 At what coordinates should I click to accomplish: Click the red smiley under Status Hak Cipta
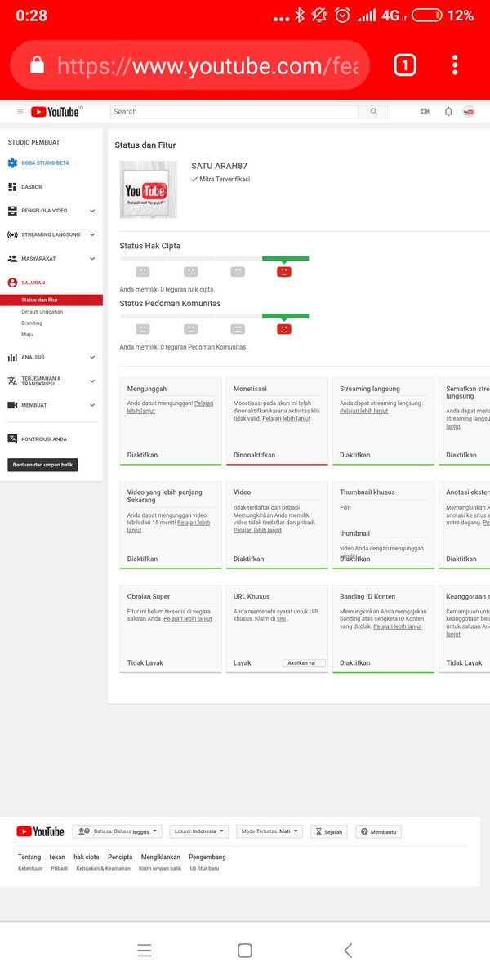pos(284,271)
